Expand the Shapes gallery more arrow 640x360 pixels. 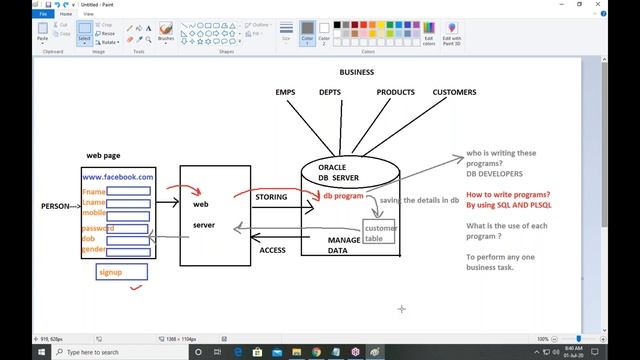(240, 41)
